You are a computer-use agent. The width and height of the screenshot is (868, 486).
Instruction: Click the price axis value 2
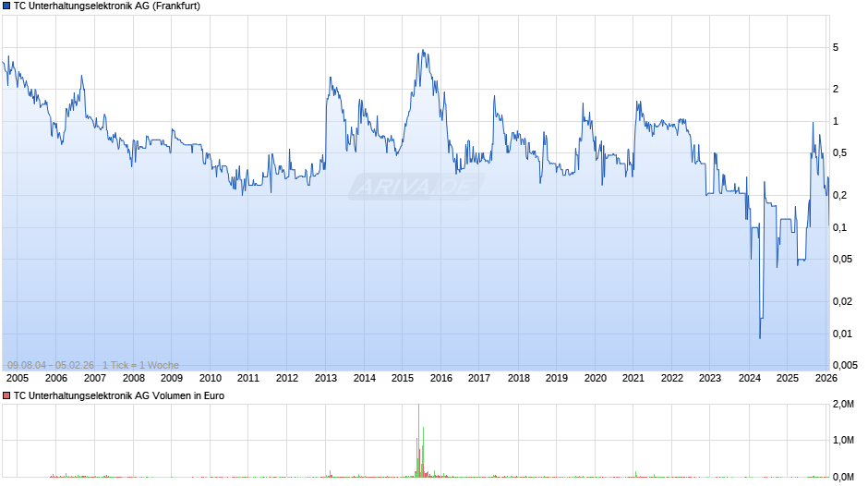pos(836,90)
